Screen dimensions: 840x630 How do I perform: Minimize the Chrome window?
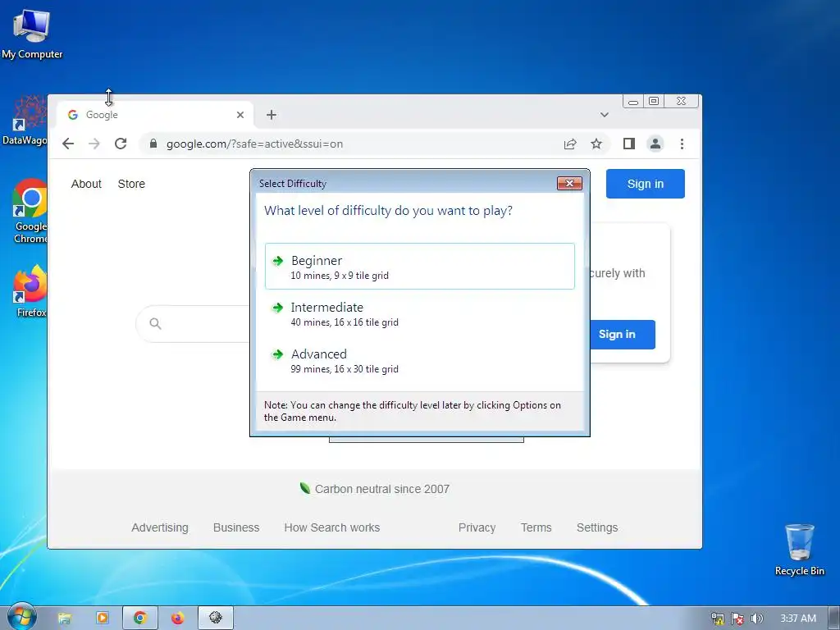[633, 101]
